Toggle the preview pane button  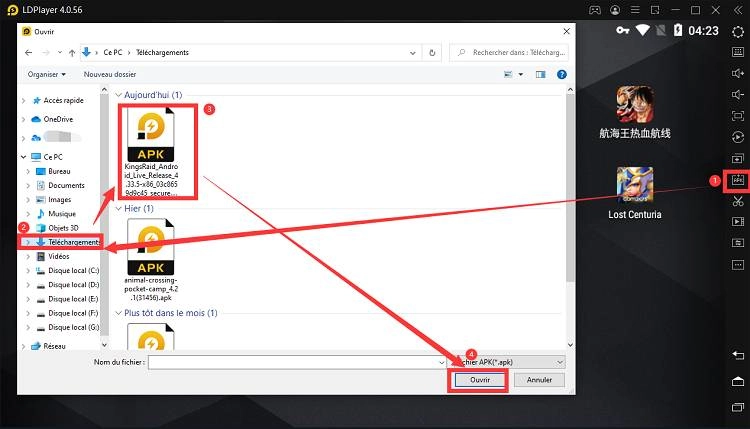pyautogui.click(x=540, y=74)
